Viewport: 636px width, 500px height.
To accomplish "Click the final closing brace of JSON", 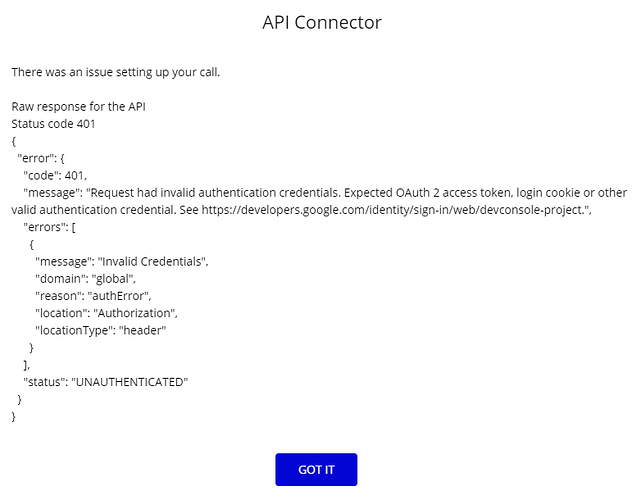I will (x=13, y=416).
